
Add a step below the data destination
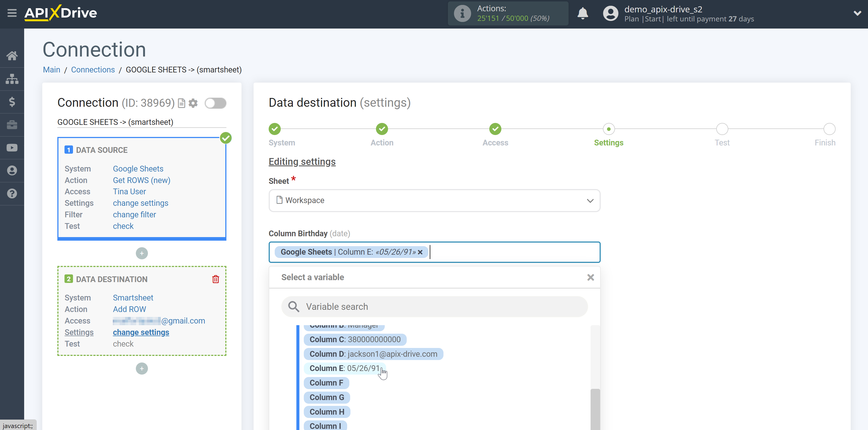pos(142,368)
